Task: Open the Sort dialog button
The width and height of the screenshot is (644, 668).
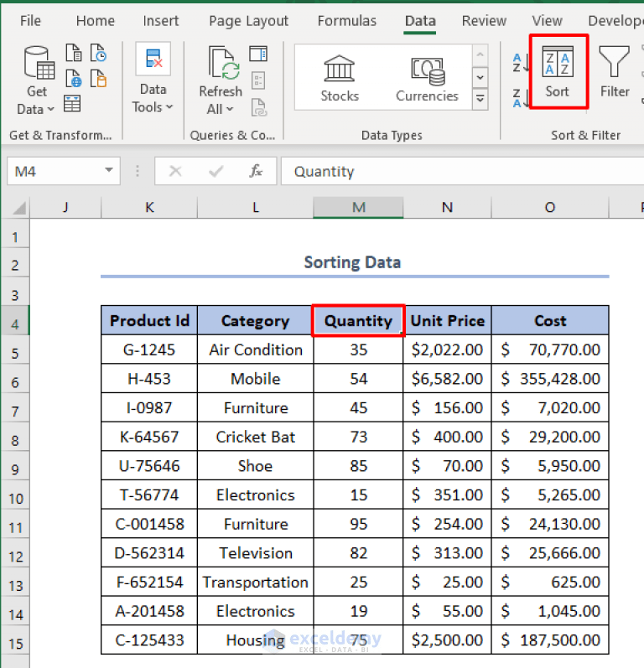Action: pyautogui.click(x=558, y=71)
